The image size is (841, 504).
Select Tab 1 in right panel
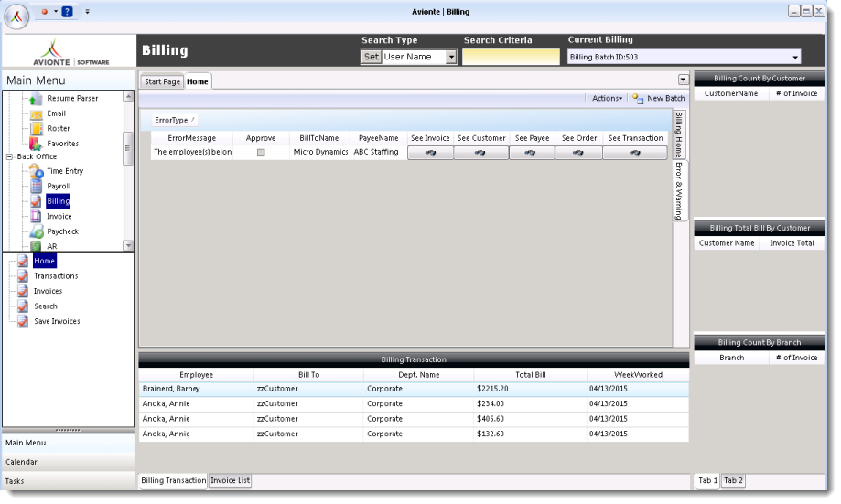707,480
